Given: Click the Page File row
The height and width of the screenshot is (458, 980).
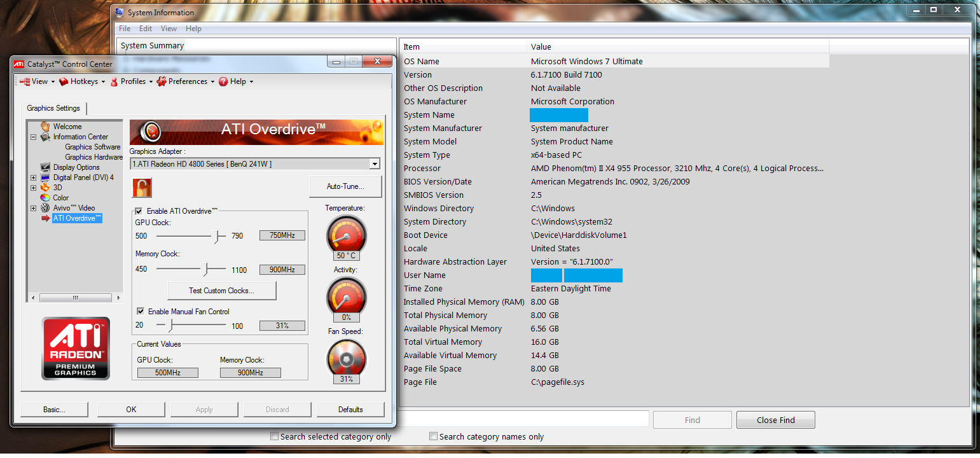Looking at the screenshot, I should coord(614,382).
